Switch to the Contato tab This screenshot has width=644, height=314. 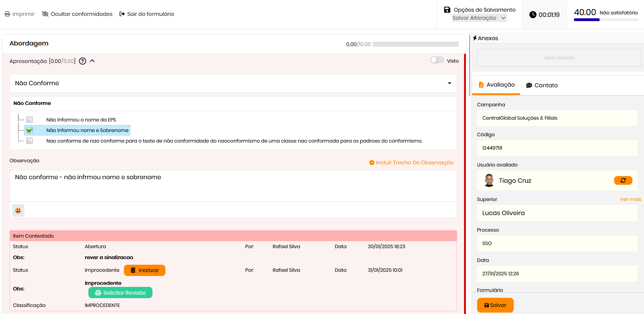point(542,85)
